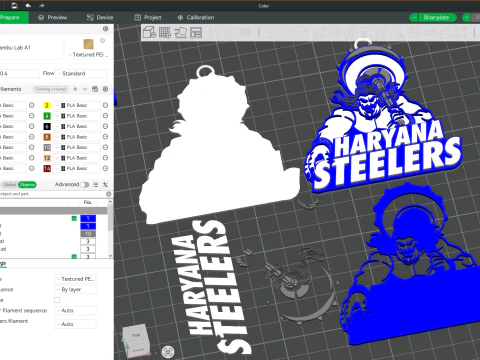Click the object and part search field
The width and height of the screenshot is (480, 360).
[x=52, y=194]
